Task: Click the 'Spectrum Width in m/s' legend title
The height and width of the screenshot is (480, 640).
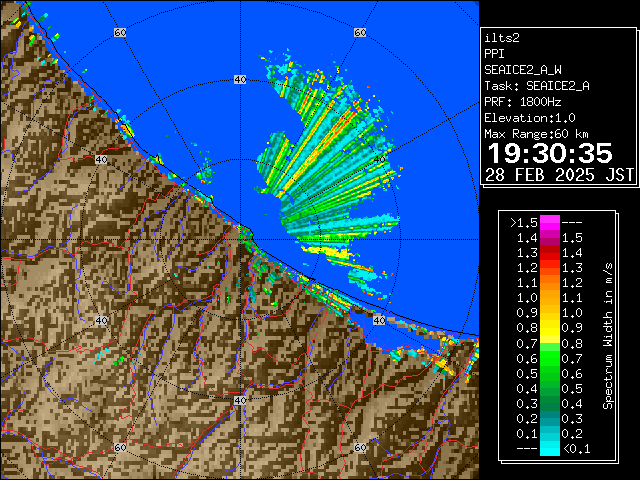Action: pyautogui.click(x=608, y=336)
